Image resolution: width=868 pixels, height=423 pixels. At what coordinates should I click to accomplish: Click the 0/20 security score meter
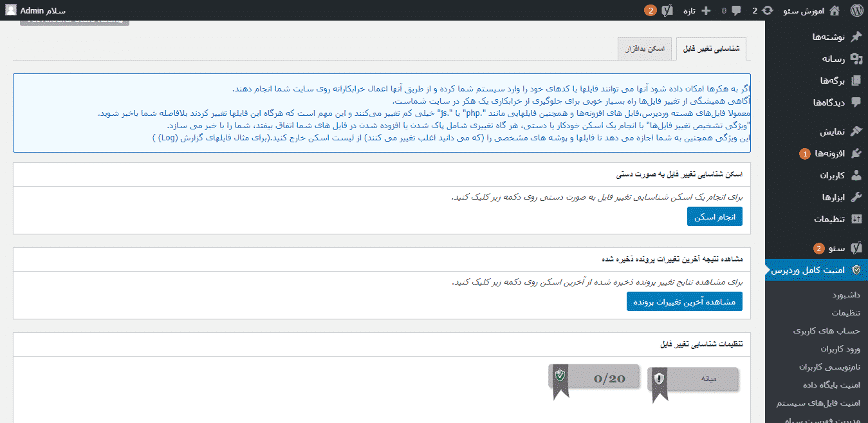pyautogui.click(x=595, y=378)
